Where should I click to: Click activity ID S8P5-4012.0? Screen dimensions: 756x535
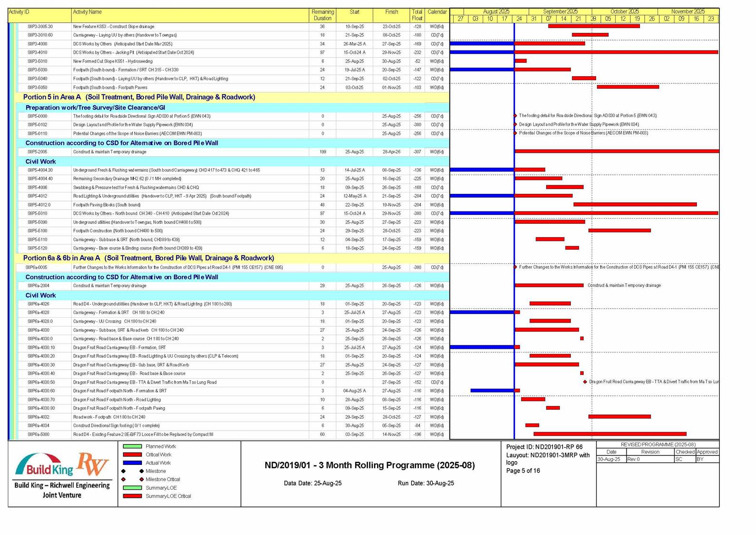coord(39,205)
